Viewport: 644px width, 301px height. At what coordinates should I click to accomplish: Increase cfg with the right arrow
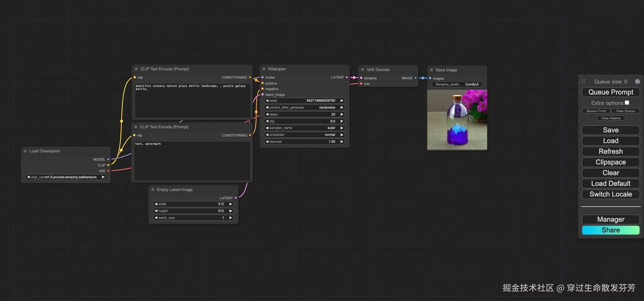tap(342, 121)
